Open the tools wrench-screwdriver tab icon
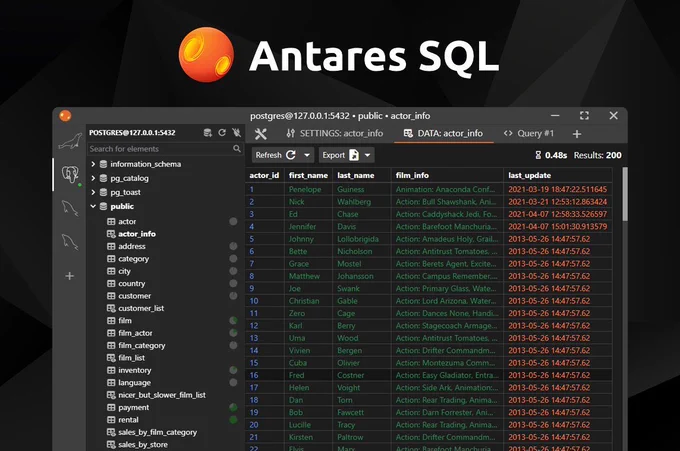This screenshot has width=680, height=451. 260,134
